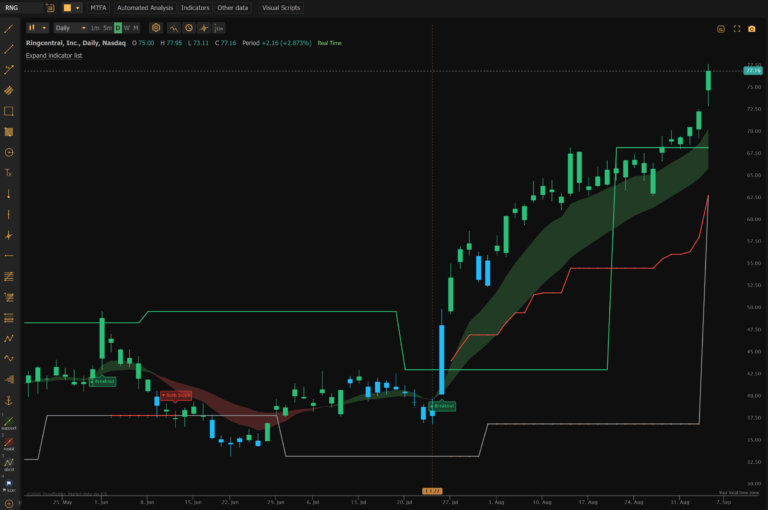Viewport: 768px width, 510px height.
Task: Open the Indicators menu
Action: click(x=195, y=8)
